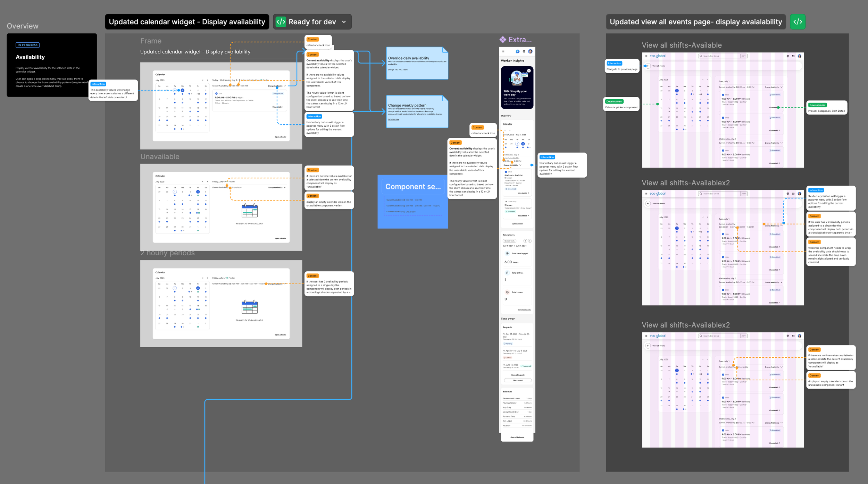Click mail icon in View all shifts-Available header

(x=793, y=56)
